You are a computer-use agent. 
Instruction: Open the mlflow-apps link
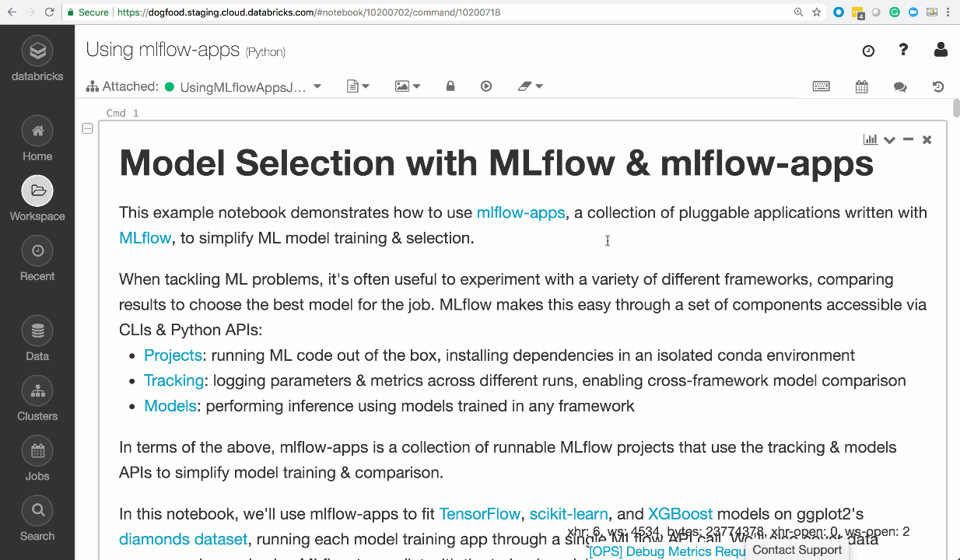point(520,212)
